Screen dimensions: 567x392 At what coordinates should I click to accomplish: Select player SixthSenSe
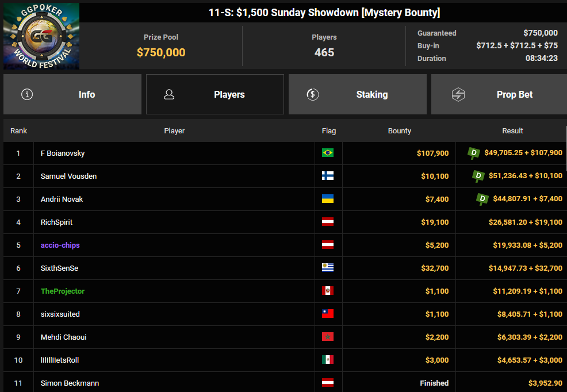59,268
